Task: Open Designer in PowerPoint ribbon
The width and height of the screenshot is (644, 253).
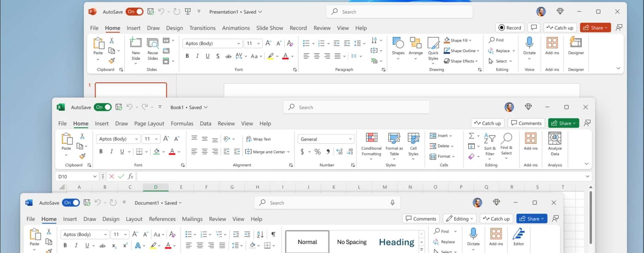Action: 576,46
